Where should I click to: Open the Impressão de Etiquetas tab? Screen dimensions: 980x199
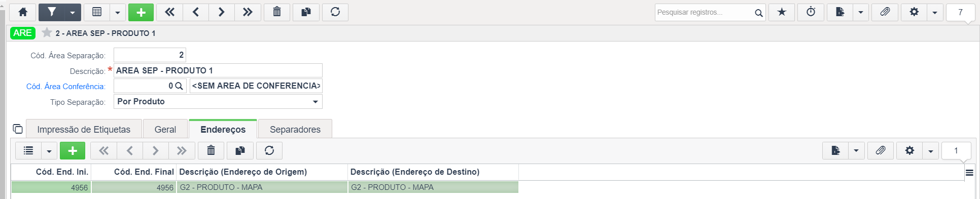tap(84, 130)
